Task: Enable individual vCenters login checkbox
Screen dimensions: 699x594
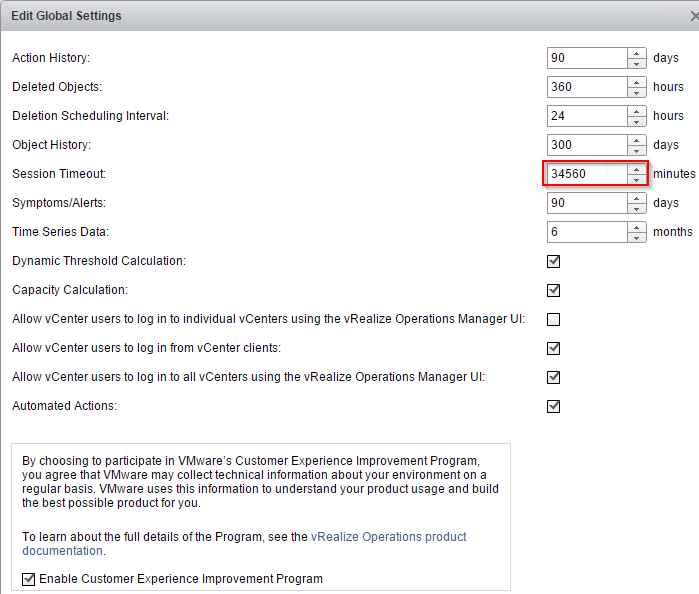Action: [x=553, y=319]
